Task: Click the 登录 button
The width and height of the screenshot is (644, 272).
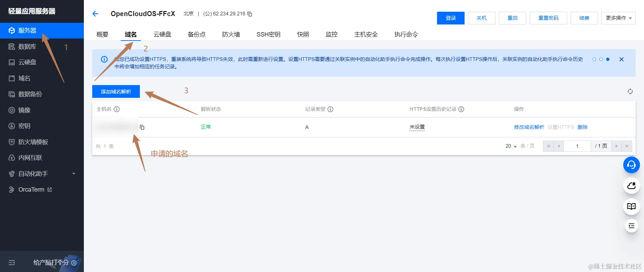Action: coord(451,18)
